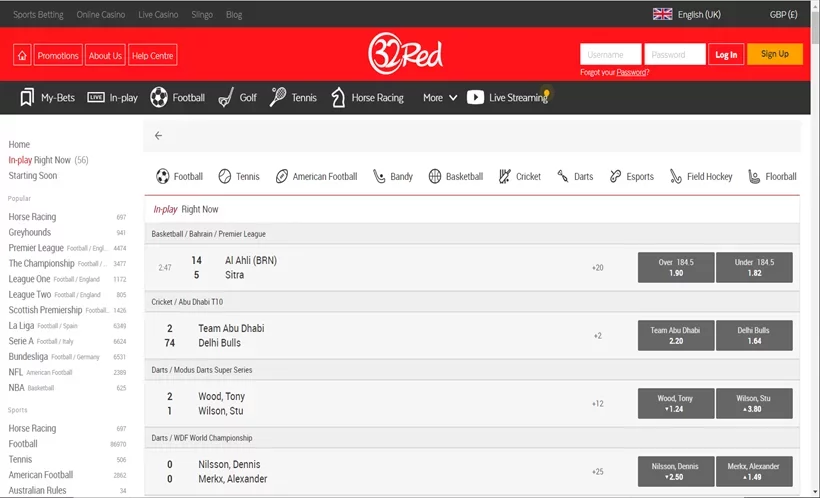Open Blog top menu
820x498 pixels.
tap(234, 15)
